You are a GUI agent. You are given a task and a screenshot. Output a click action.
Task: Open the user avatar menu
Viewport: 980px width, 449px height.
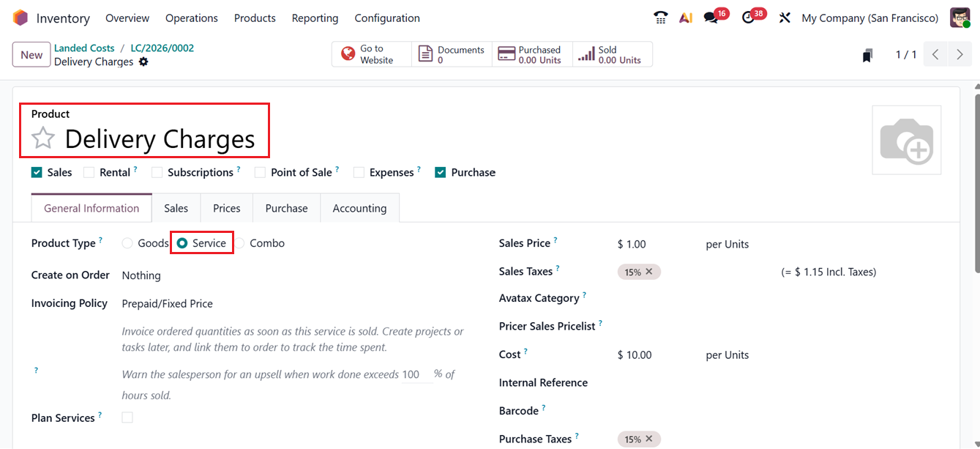click(960, 17)
